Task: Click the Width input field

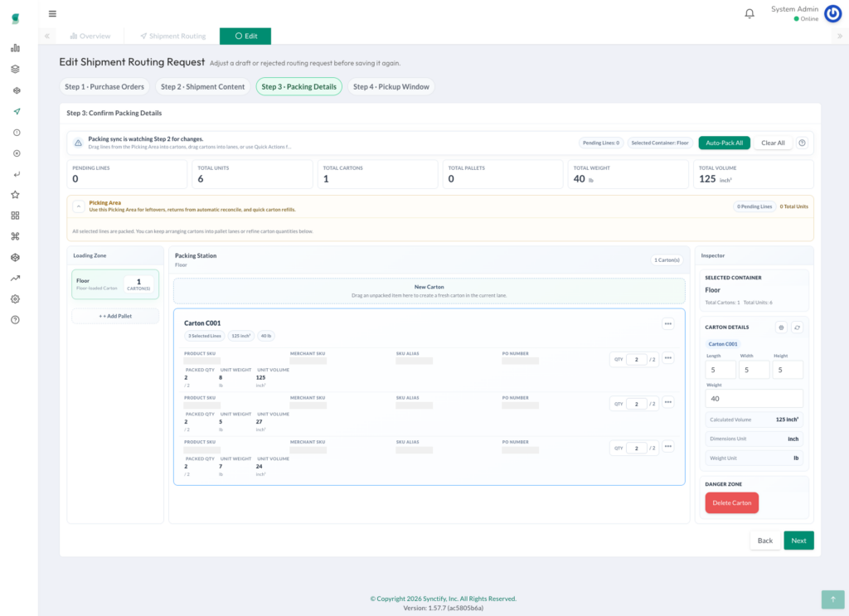Action: pyautogui.click(x=754, y=370)
